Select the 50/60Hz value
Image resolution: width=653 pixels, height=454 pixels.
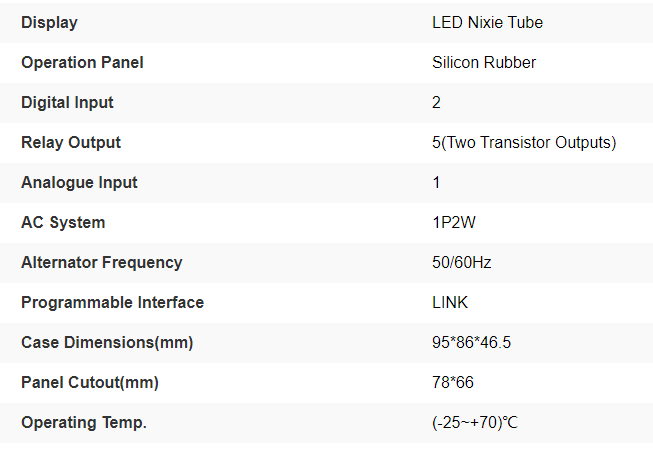pyautogui.click(x=461, y=262)
